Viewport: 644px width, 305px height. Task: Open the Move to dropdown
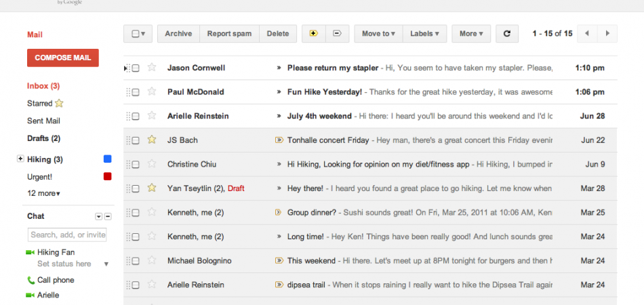pyautogui.click(x=378, y=33)
